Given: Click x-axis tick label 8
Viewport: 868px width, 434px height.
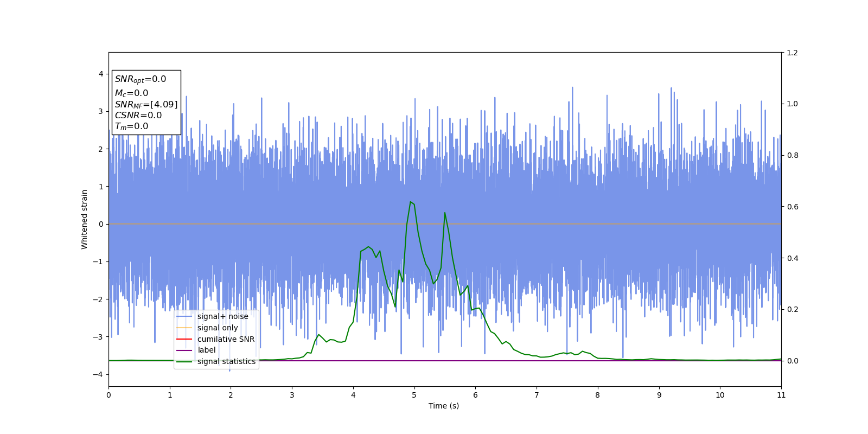Looking at the screenshot, I should point(598,395).
